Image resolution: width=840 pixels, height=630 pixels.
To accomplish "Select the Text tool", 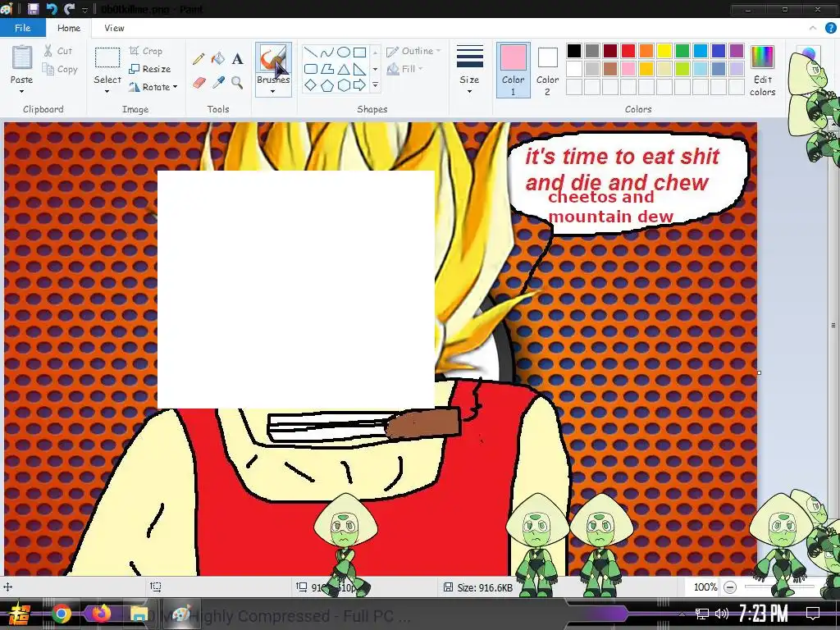I will pos(237,59).
